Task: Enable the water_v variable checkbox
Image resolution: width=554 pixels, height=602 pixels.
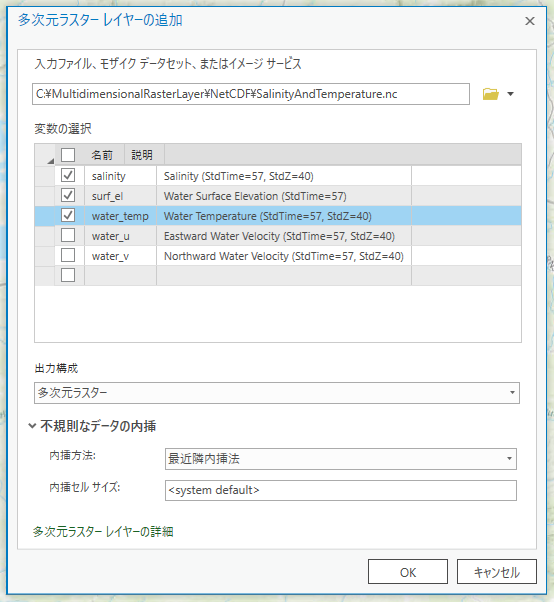Action: pyautogui.click(x=68, y=255)
